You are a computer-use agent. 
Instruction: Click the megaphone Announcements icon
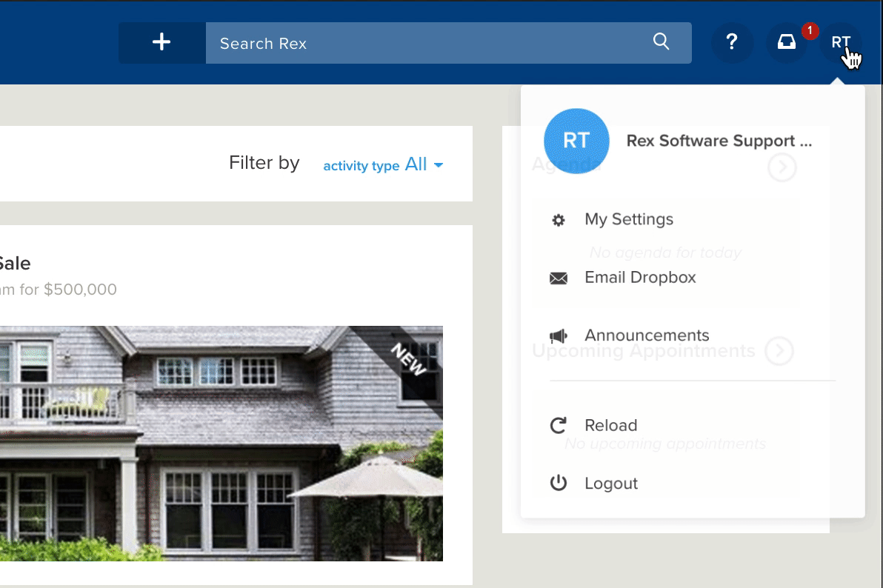[x=558, y=336]
